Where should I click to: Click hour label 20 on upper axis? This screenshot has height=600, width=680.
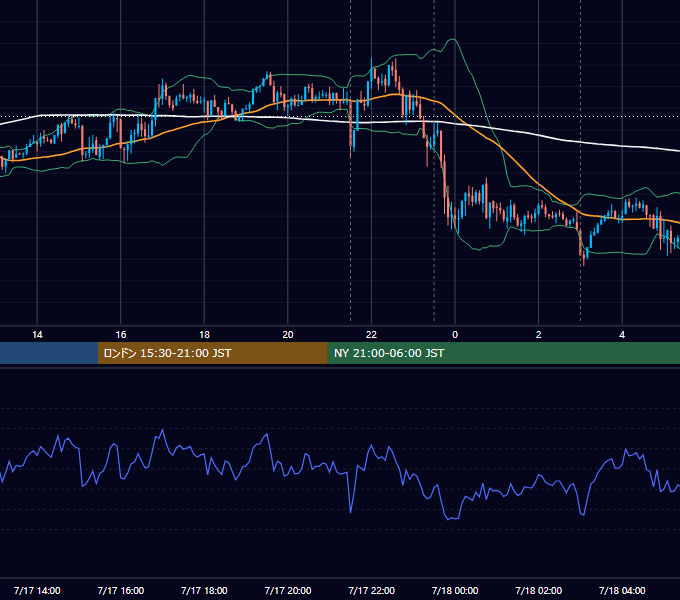pyautogui.click(x=288, y=335)
